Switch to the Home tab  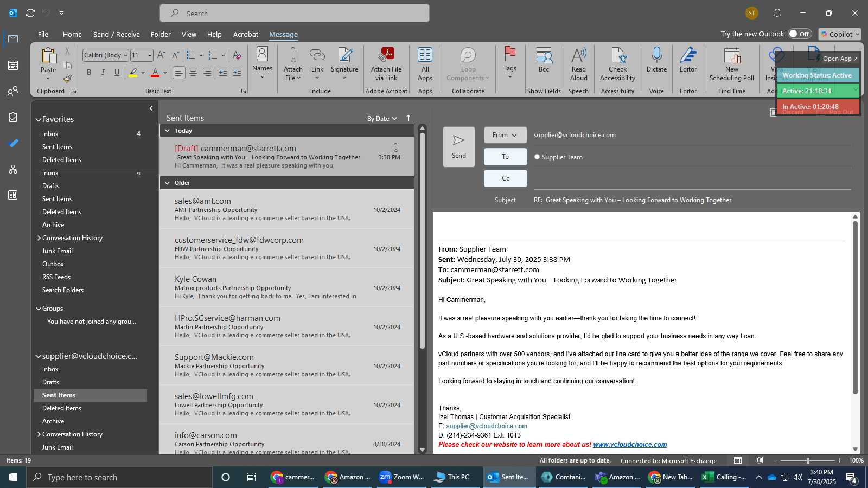[72, 34]
